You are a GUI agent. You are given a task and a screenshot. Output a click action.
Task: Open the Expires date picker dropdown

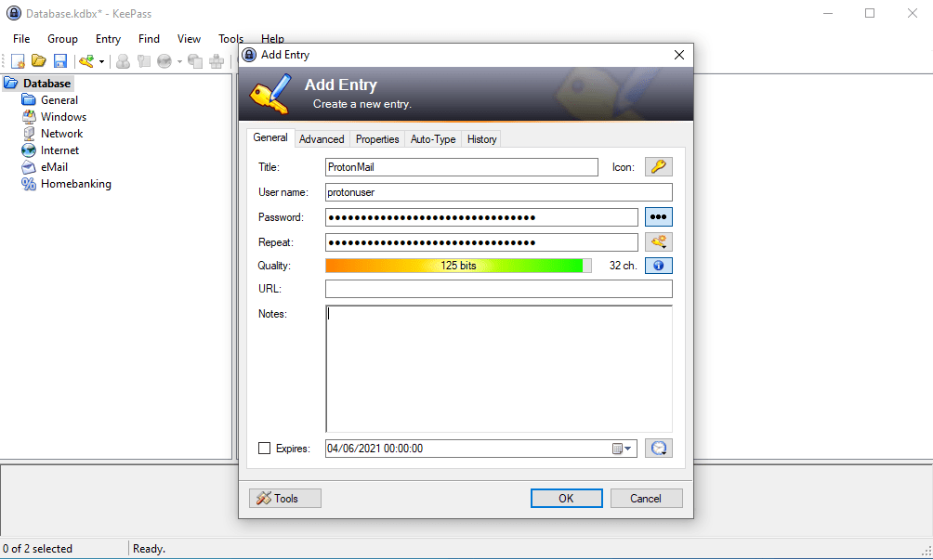pyautogui.click(x=621, y=448)
